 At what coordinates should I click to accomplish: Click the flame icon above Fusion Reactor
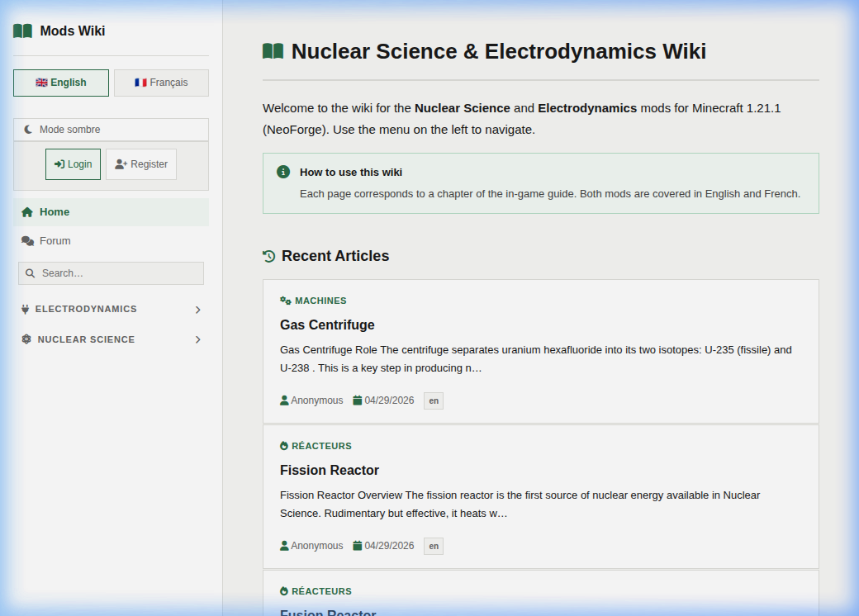tap(284, 591)
